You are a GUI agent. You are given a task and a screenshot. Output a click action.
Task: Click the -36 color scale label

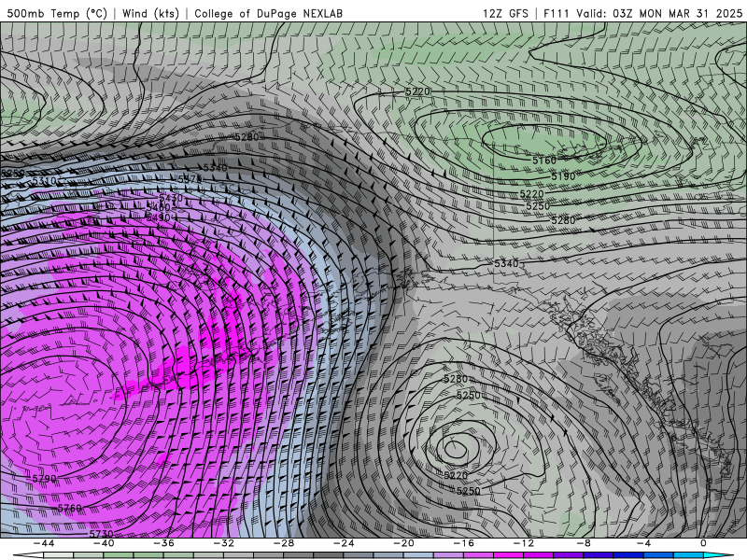click(163, 543)
